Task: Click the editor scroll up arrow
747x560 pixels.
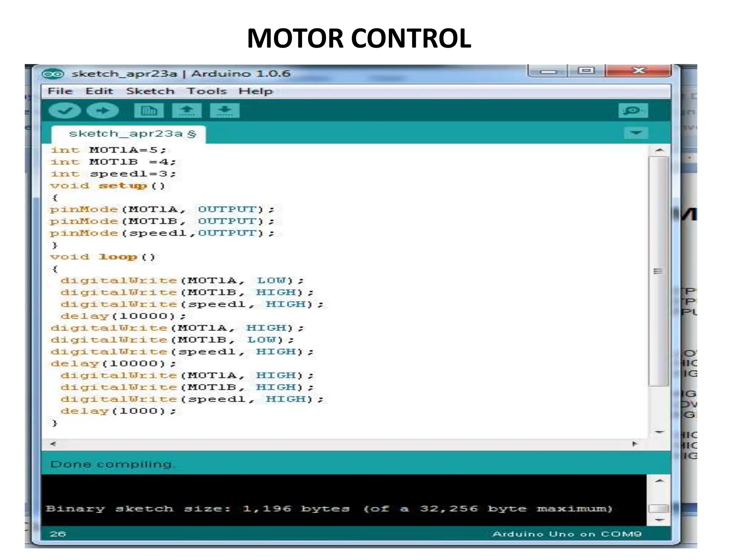Action: (659, 150)
